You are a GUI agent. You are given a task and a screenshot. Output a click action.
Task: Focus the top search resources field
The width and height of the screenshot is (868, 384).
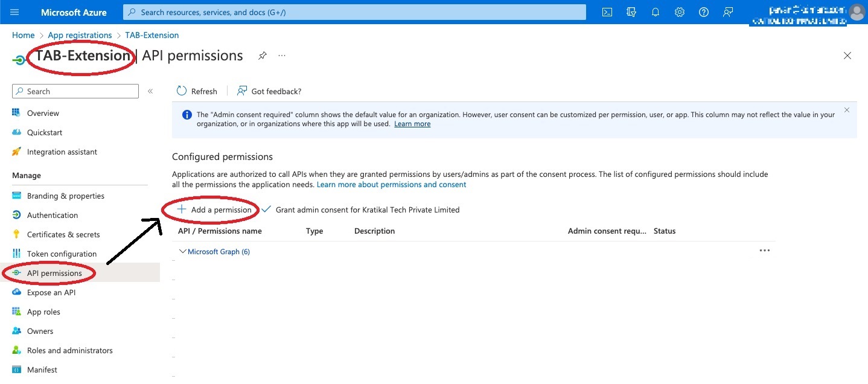point(354,12)
